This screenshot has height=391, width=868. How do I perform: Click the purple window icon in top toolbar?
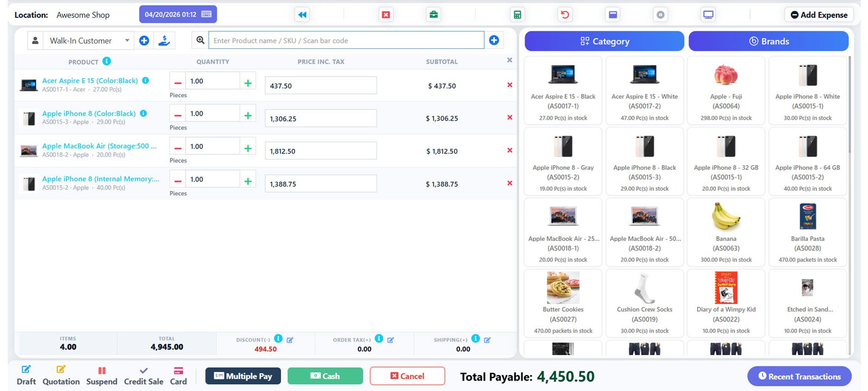pyautogui.click(x=612, y=15)
